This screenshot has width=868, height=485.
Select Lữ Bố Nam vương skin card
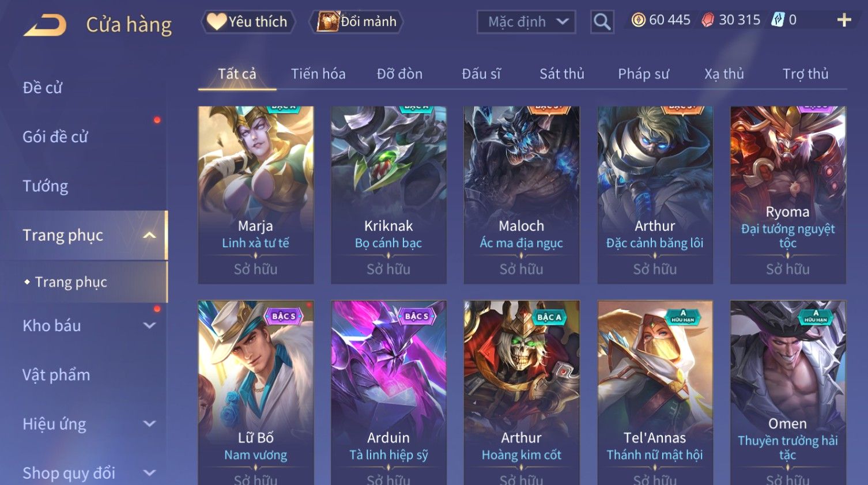pyautogui.click(x=256, y=393)
